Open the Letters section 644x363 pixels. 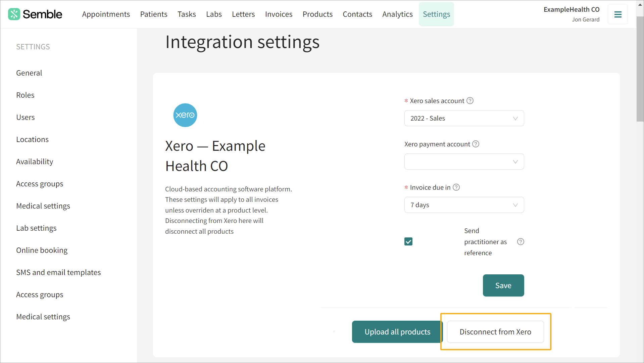tap(243, 14)
